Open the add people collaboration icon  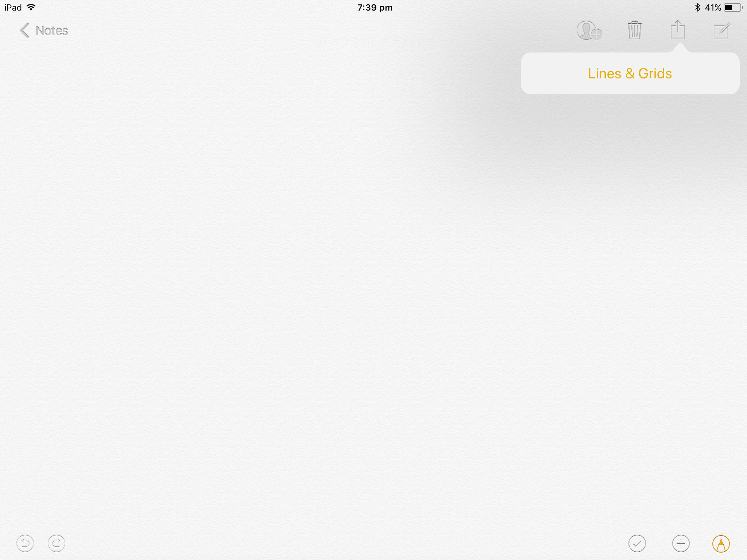(588, 31)
